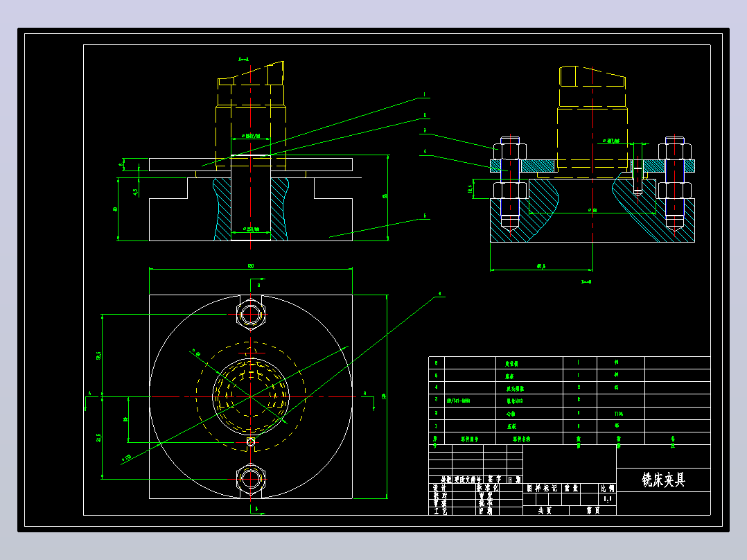The width and height of the screenshot is (747, 560).
Task: Click the 共页 cell in title block
Action: click(x=545, y=510)
